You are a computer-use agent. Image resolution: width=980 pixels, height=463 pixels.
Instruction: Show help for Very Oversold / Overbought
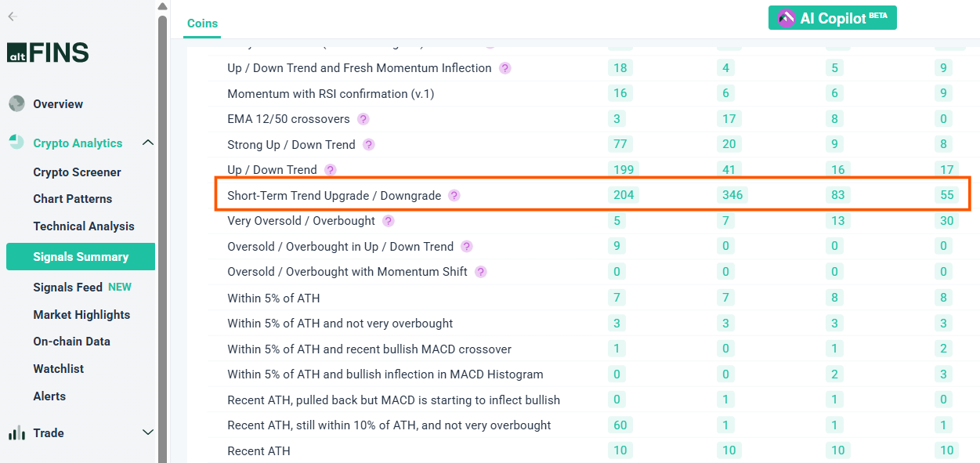pos(389,221)
